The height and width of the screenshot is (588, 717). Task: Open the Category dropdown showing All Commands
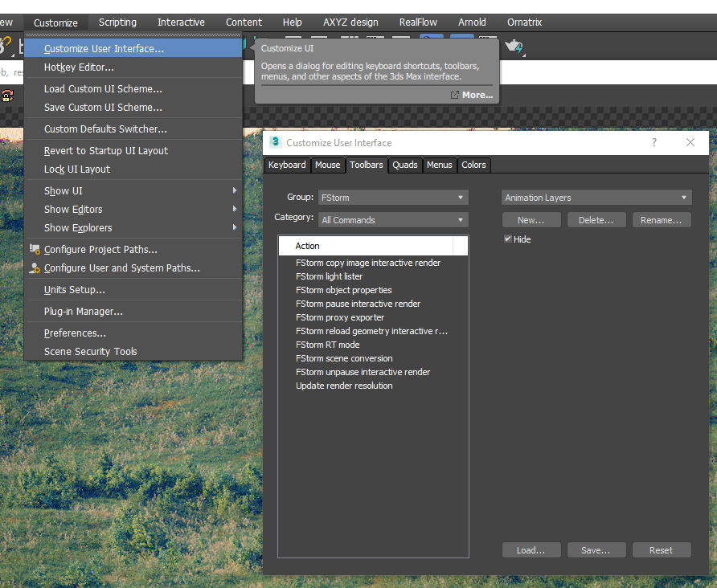[392, 220]
